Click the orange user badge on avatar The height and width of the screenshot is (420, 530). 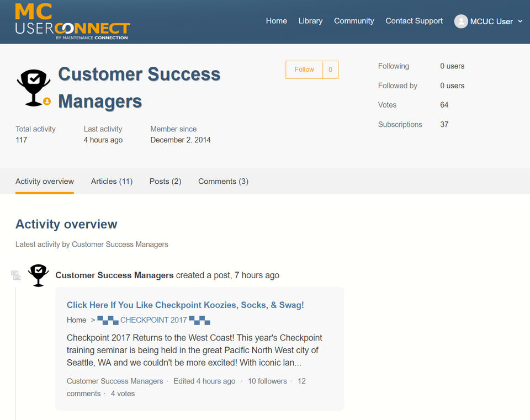click(x=47, y=101)
